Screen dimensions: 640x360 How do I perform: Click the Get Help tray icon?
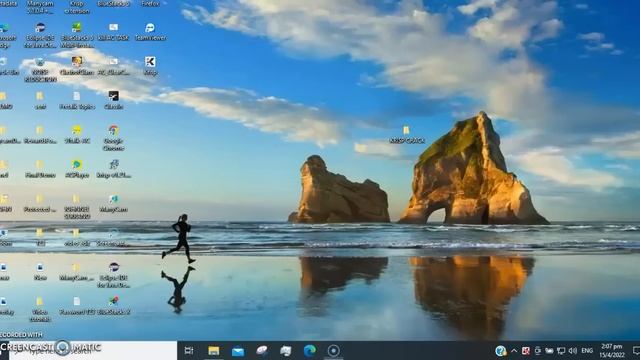[x=500, y=351]
